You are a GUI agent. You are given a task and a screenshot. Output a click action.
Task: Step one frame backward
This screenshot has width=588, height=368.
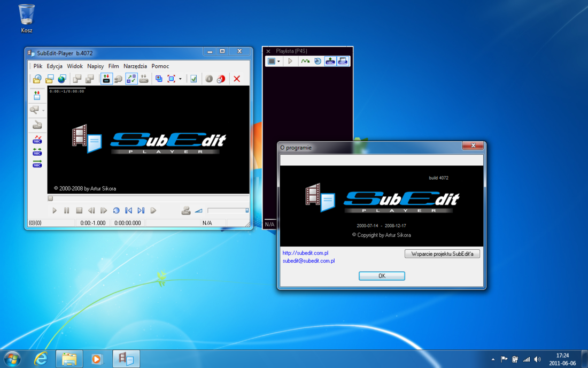91,211
